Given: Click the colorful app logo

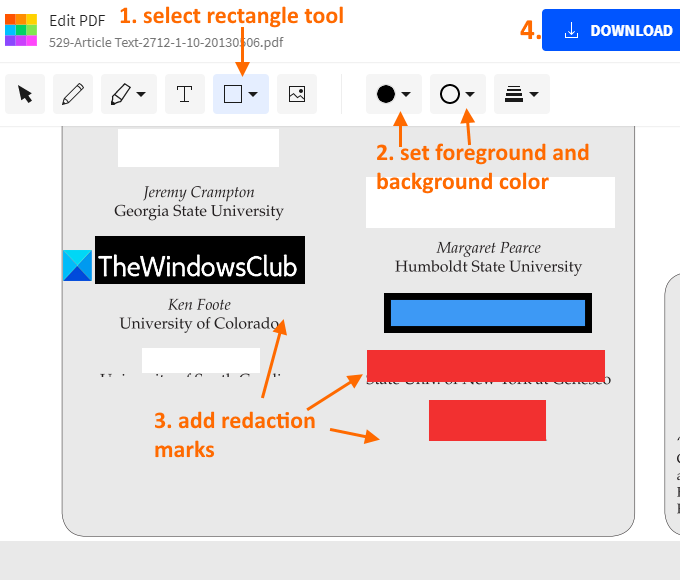Looking at the screenshot, I should point(21,30).
